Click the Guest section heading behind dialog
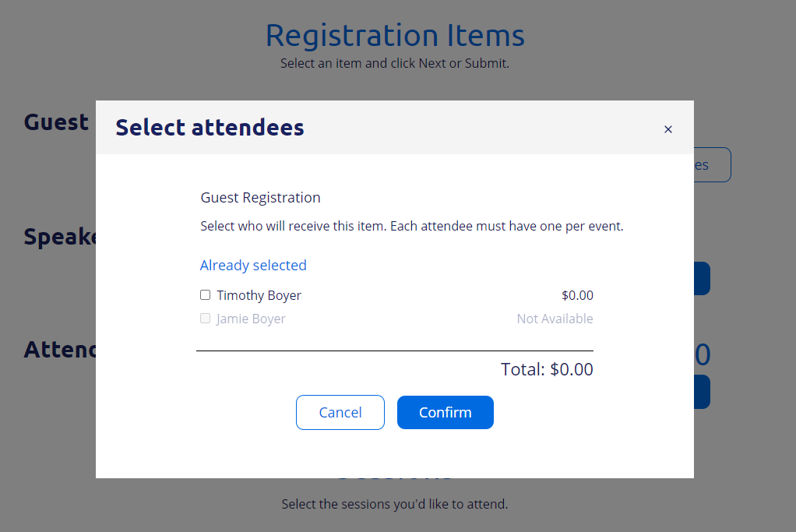 [56, 122]
